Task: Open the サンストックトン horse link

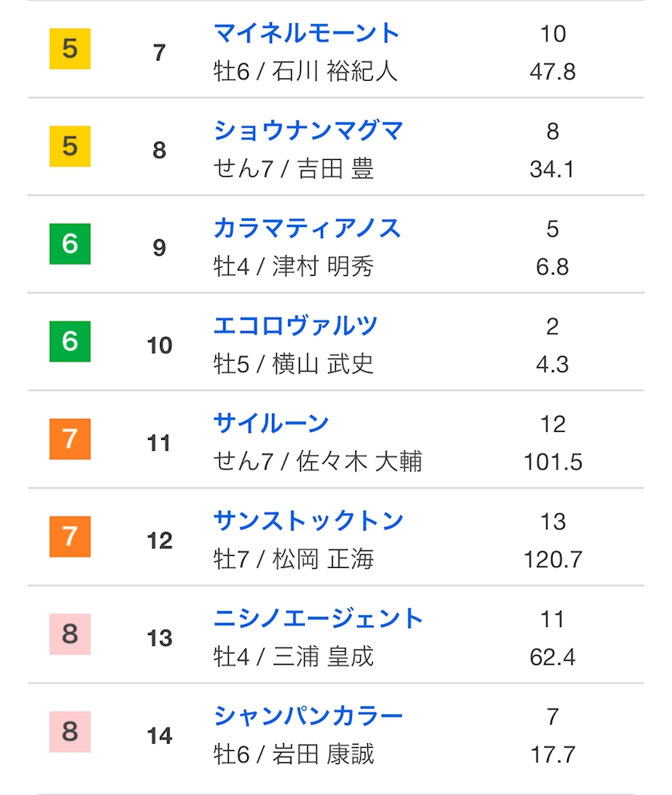Action: coord(308,521)
